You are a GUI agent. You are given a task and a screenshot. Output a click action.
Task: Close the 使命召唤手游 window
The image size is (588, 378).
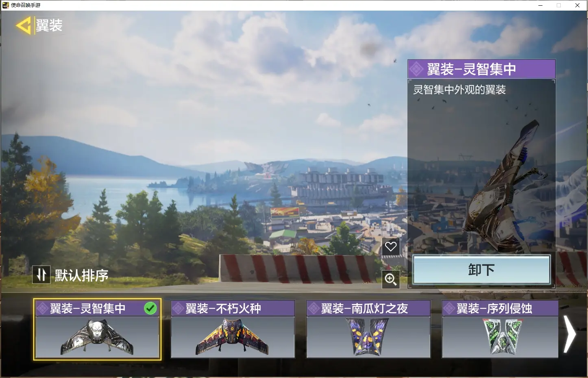pyautogui.click(x=577, y=5)
